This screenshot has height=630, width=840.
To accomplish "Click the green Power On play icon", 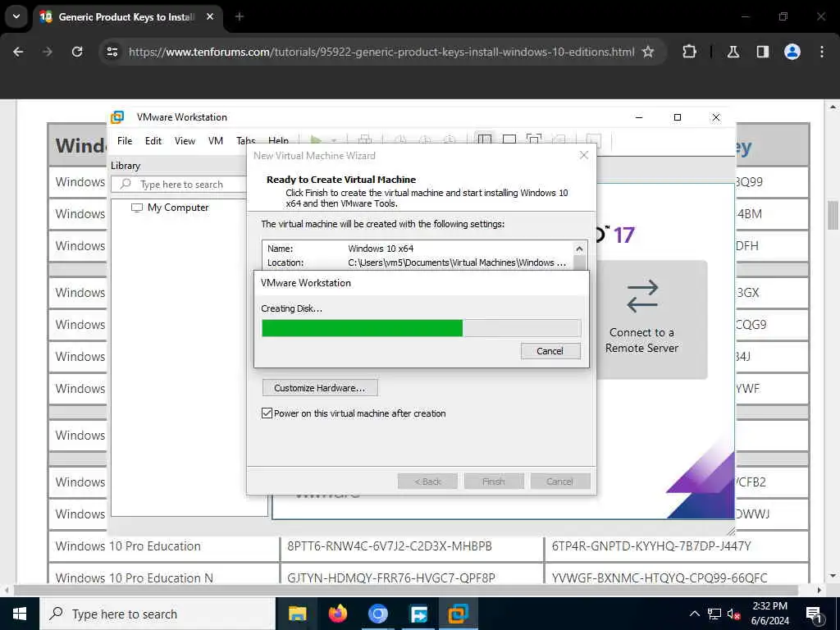I will (316, 139).
